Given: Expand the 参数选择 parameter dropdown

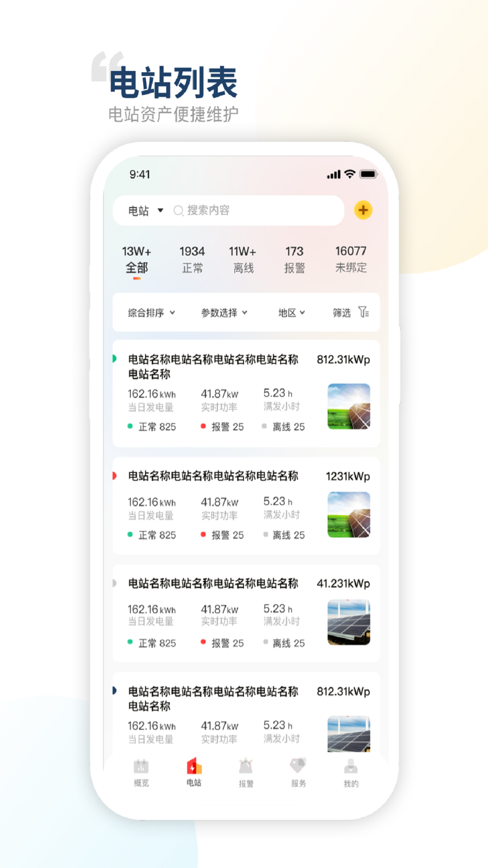Looking at the screenshot, I should (x=224, y=313).
